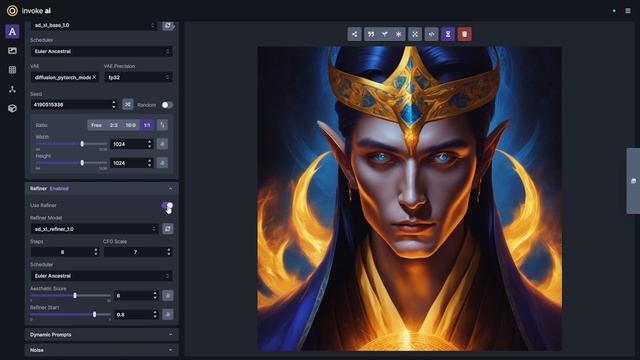Open the Refiner Model sd_xl_refiner_1.0 dropdown
Image resolution: width=640 pixels, height=360 pixels.
click(95, 229)
